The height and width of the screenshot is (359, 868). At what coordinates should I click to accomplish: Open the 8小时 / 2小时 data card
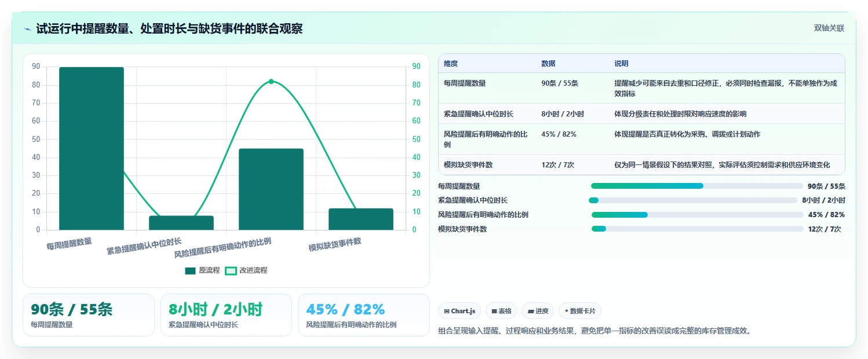(226, 315)
